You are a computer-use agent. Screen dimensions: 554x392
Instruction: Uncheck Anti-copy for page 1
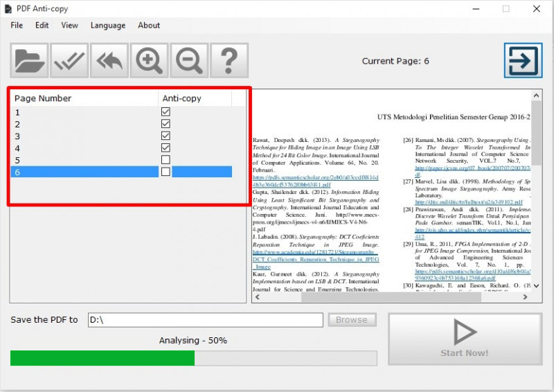[x=166, y=112]
